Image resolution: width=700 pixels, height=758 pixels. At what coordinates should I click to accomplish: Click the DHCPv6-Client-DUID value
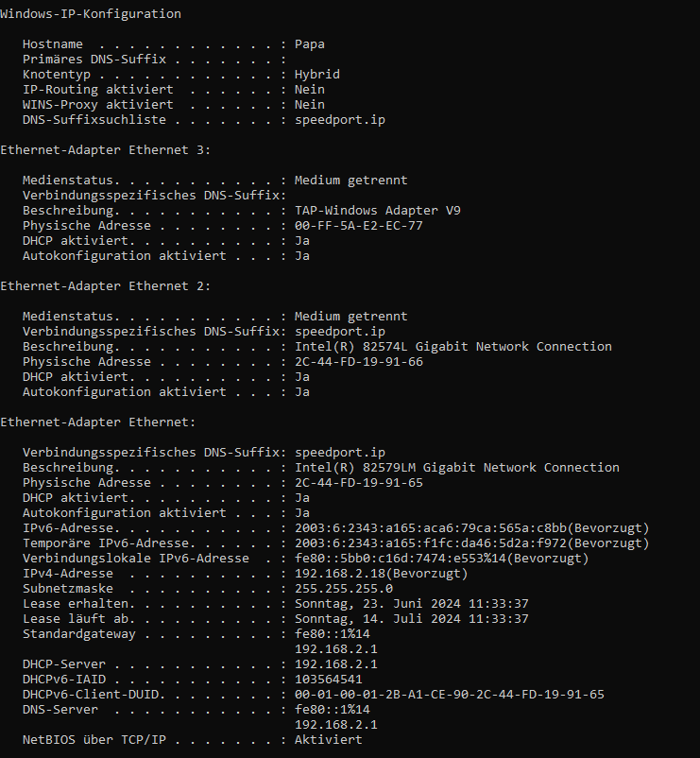450,694
